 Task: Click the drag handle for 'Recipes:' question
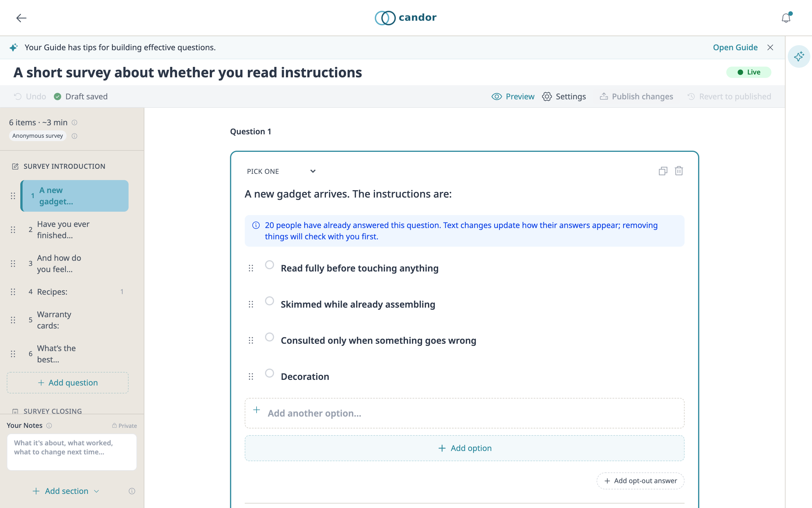[x=13, y=292]
